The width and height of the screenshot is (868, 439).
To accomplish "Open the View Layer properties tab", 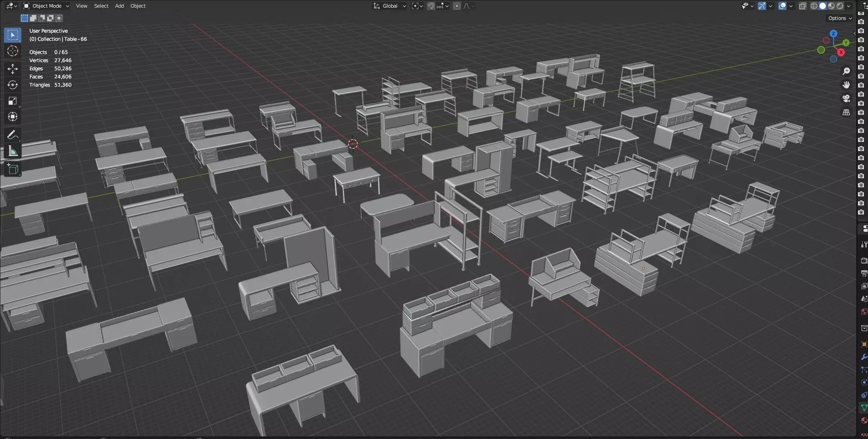I will (x=864, y=286).
